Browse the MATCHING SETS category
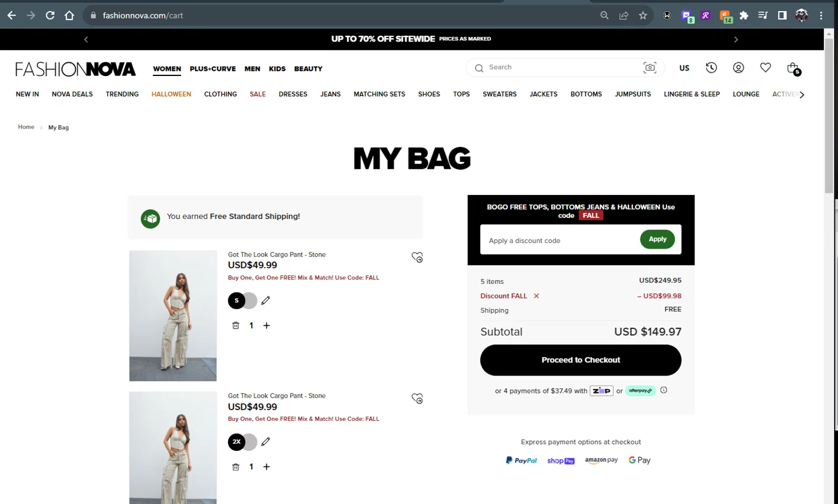The image size is (838, 504). (379, 94)
